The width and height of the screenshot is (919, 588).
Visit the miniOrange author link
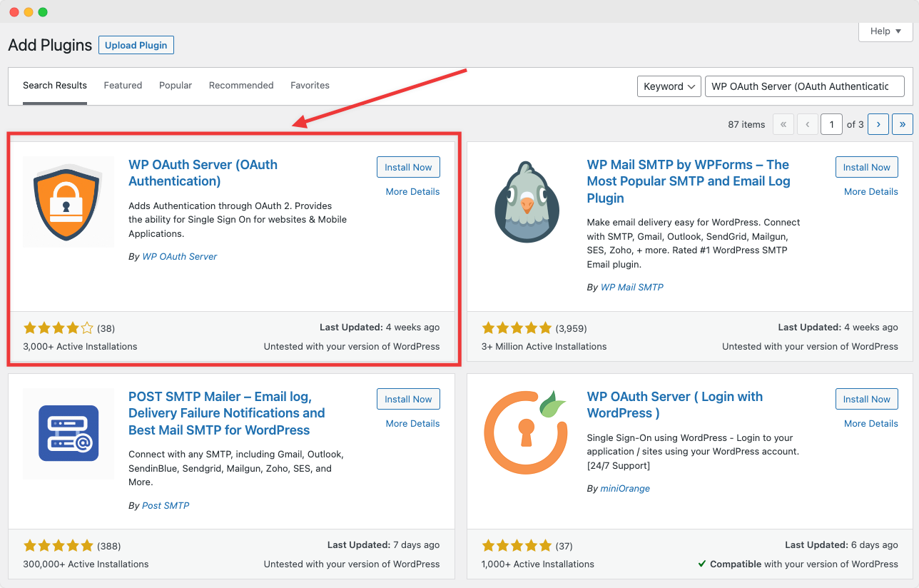pyautogui.click(x=625, y=488)
